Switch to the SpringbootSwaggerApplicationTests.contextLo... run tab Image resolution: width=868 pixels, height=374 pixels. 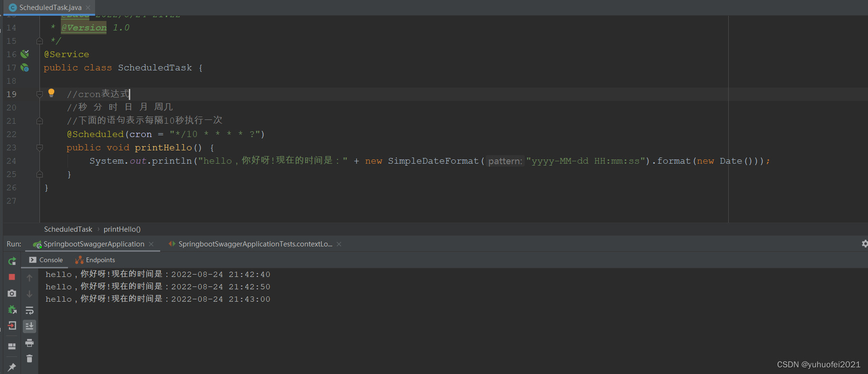[255, 244]
